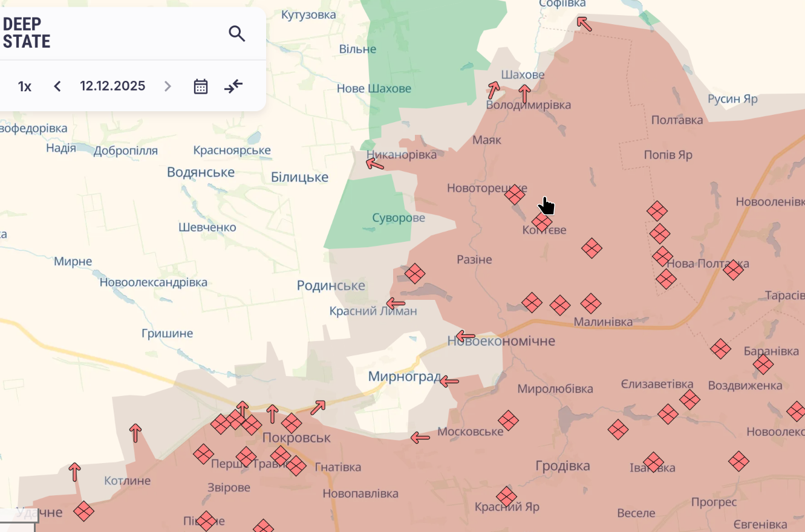Click the 12.12.2025 date field
Viewport: 805px width, 532px height.
[112, 86]
